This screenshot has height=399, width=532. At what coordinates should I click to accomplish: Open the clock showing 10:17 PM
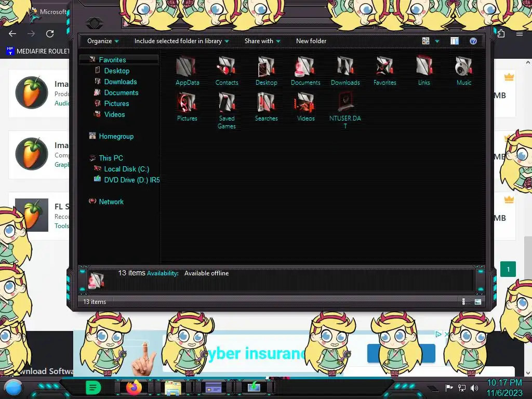coord(504,383)
